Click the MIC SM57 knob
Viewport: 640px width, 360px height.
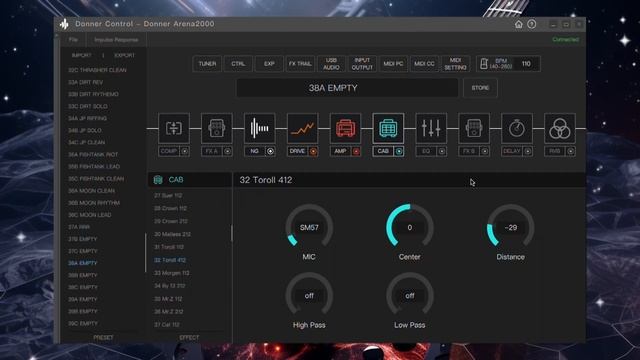click(309, 227)
